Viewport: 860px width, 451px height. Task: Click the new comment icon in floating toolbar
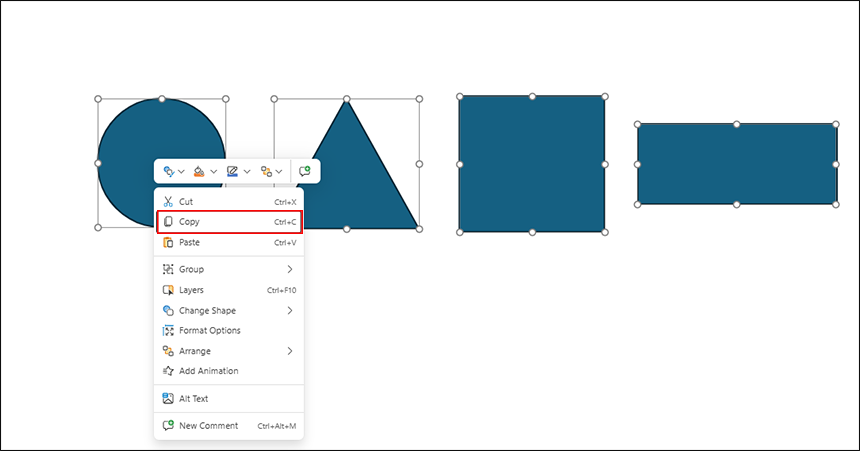[x=305, y=172]
